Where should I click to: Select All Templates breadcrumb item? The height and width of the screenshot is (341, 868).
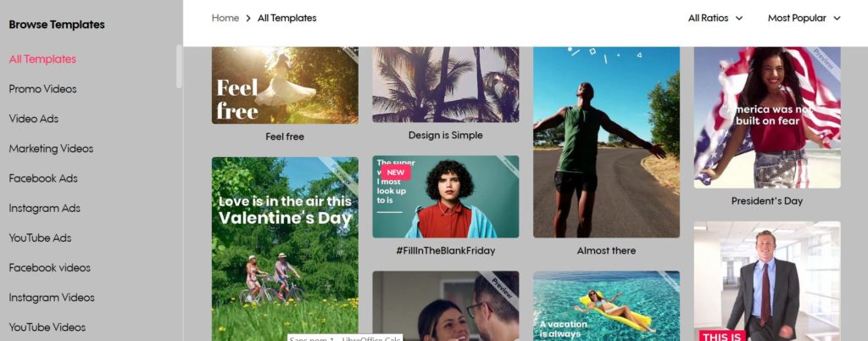click(287, 19)
